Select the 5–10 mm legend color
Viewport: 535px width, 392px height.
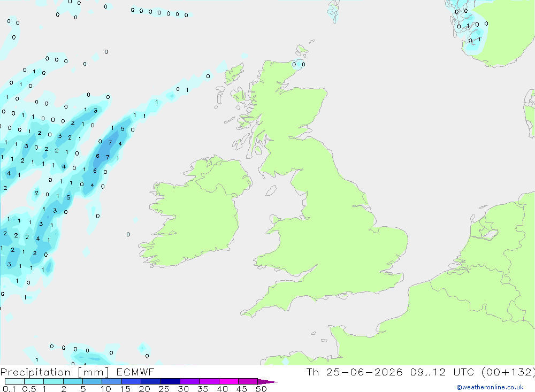tap(93, 381)
